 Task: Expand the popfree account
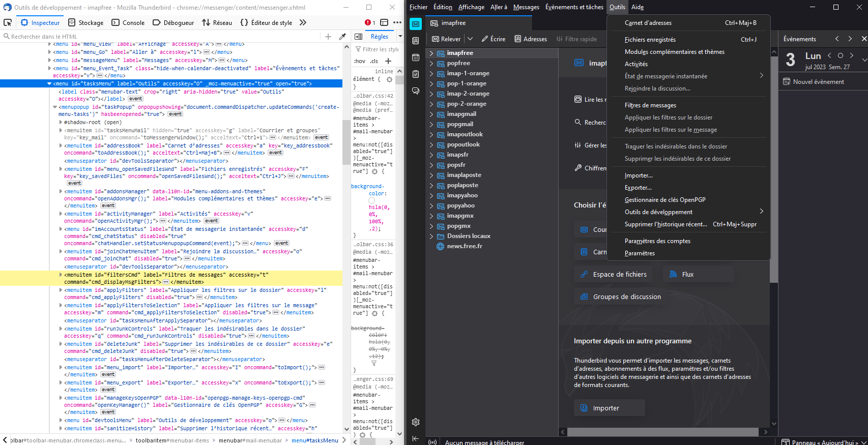tap(431, 63)
